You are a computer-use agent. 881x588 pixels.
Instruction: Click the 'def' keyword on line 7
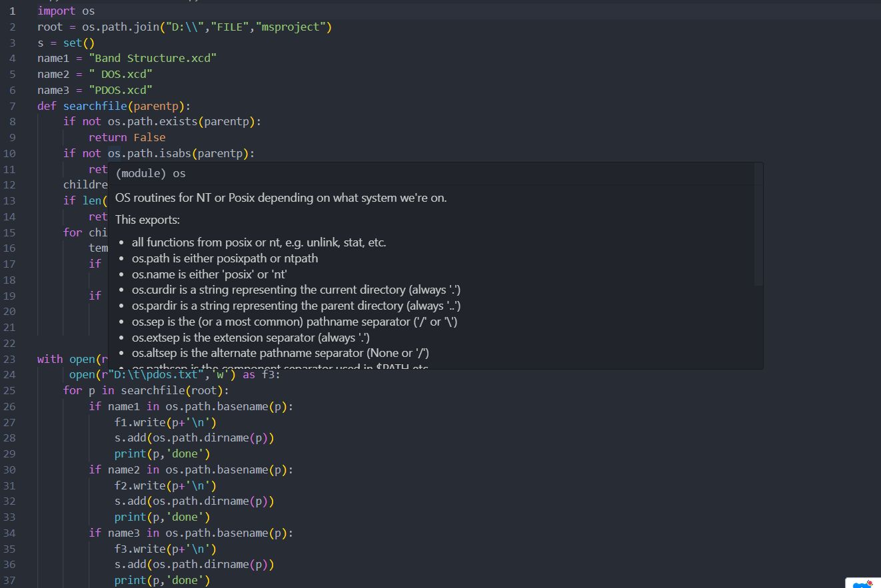[47, 106]
